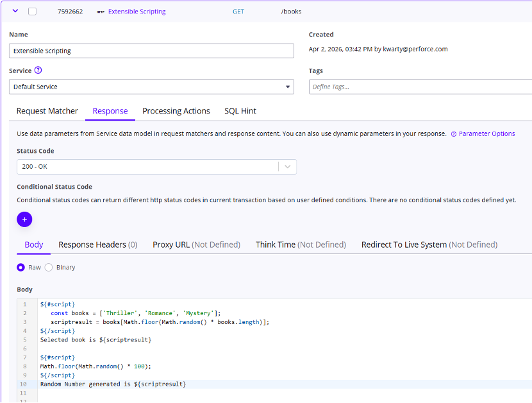Check the row checkbox for transaction 7592662

[x=33, y=12]
